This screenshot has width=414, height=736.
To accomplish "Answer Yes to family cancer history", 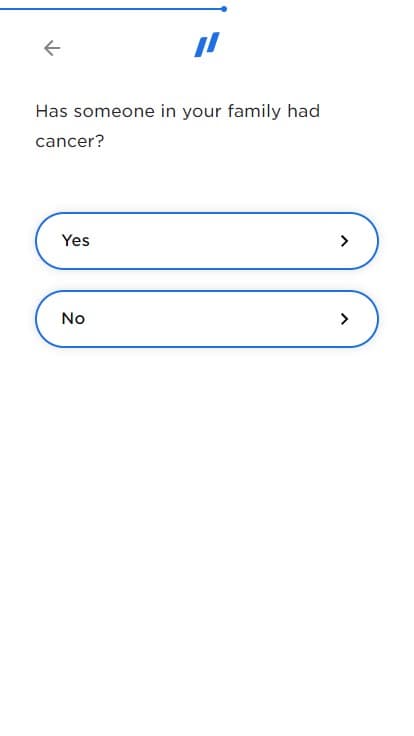I will point(207,241).
